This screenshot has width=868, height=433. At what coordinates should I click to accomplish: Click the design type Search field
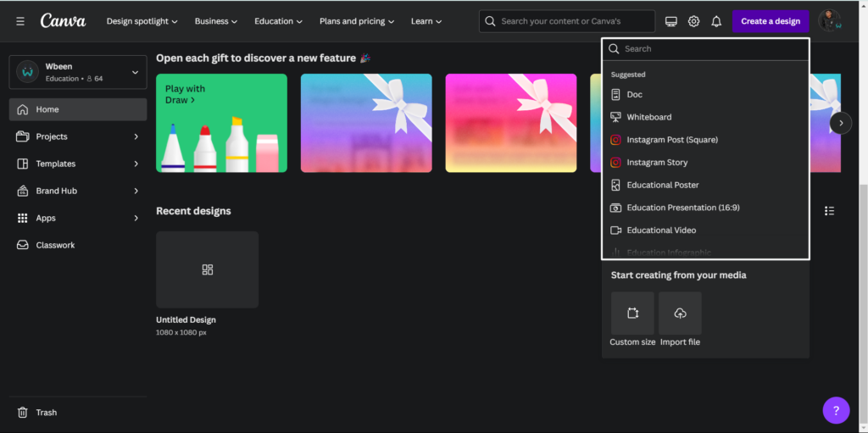[x=705, y=49]
